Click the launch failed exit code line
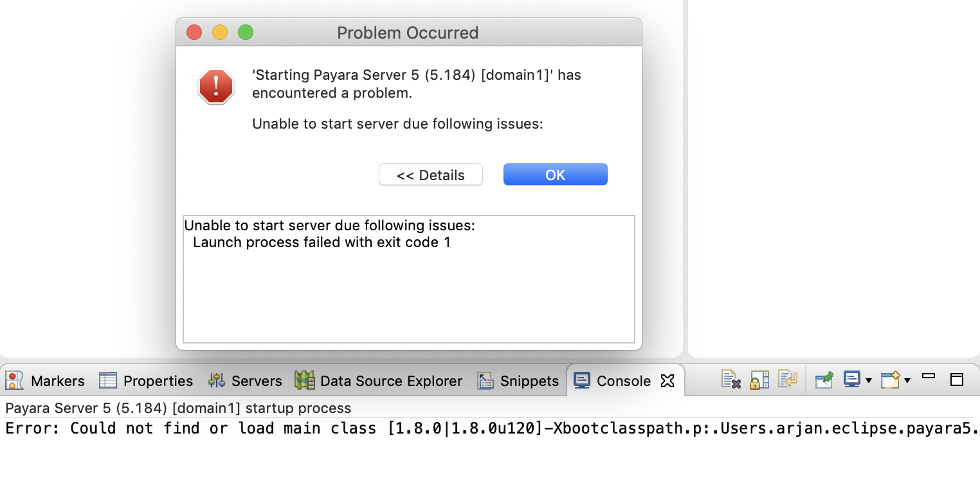The width and height of the screenshot is (980, 485). [x=322, y=243]
